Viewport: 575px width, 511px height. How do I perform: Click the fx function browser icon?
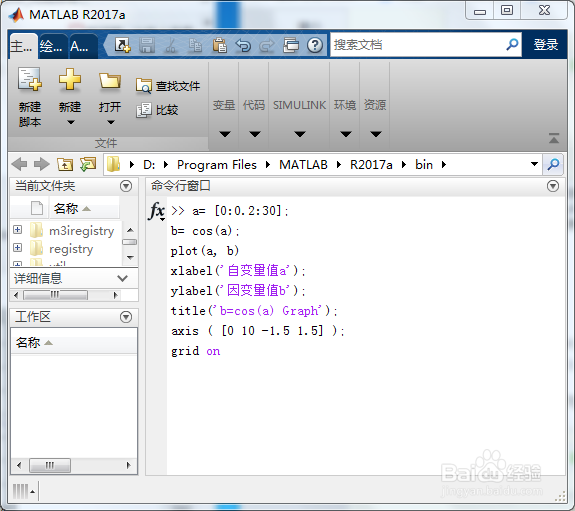pos(157,211)
